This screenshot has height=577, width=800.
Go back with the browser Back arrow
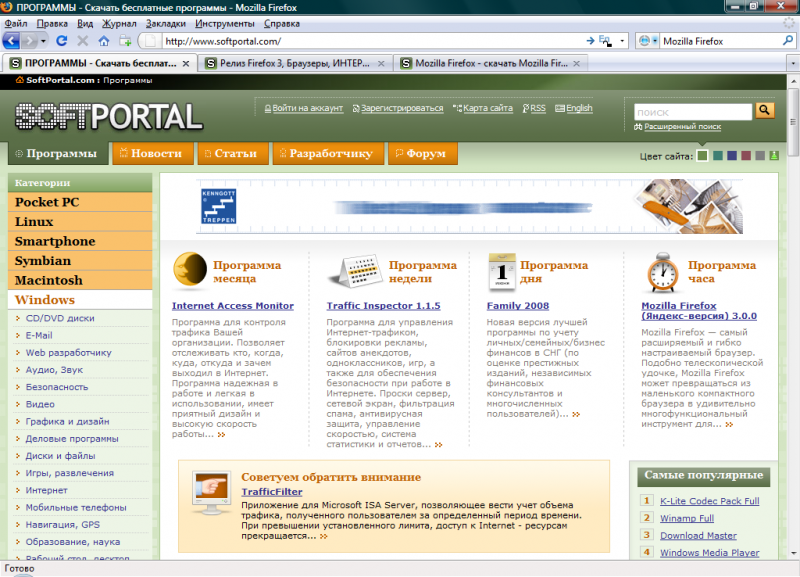click(11, 40)
